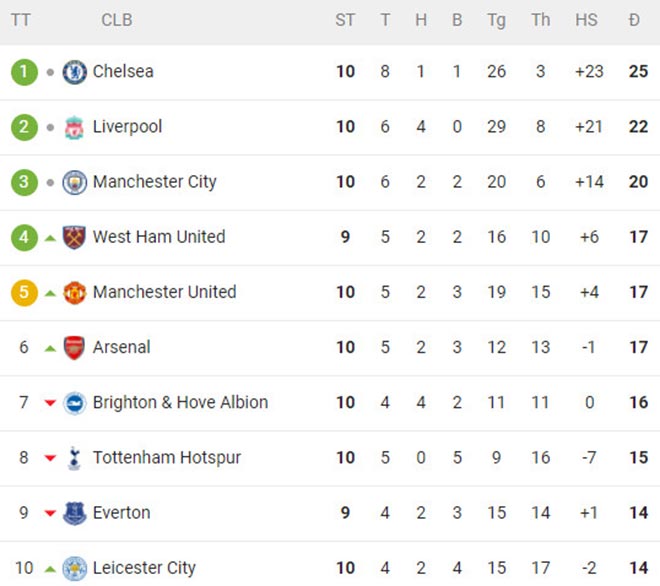Open the Chelsea team link
Image resolution: width=660 pixels, height=586 pixels.
pyautogui.click(x=123, y=72)
